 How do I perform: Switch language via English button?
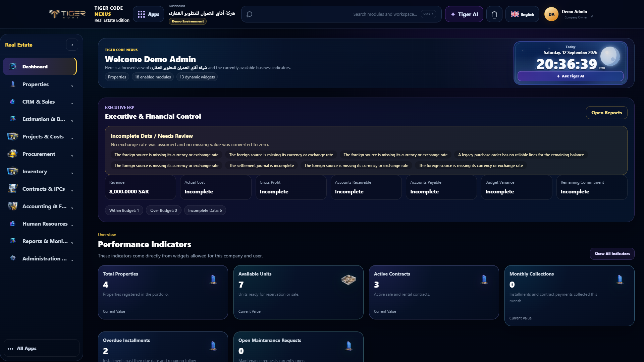point(522,14)
